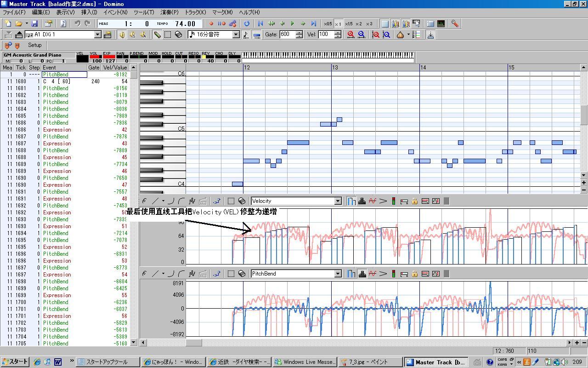588x368 pixels.
Task: Click the スタート Start button on taskbar
Action: [15, 362]
